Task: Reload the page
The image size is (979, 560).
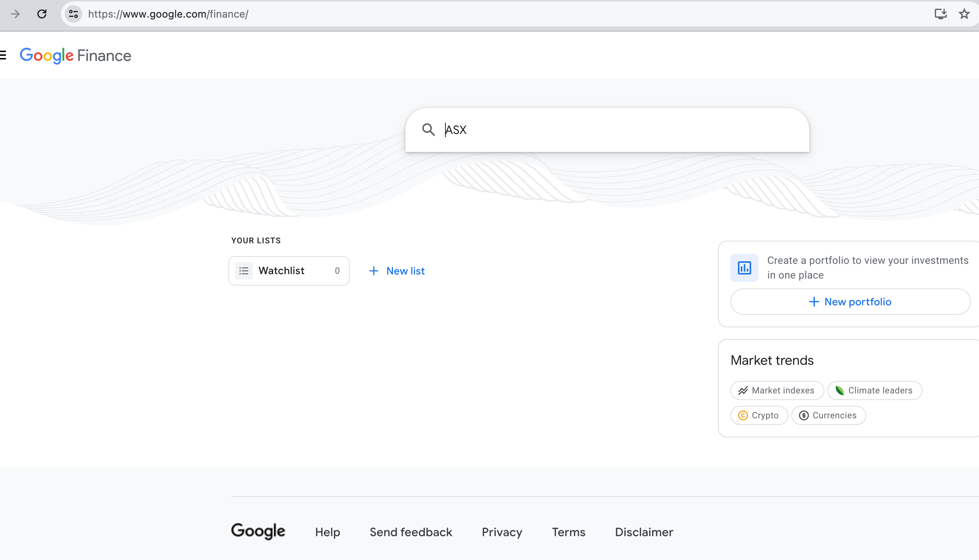Action: pyautogui.click(x=42, y=14)
